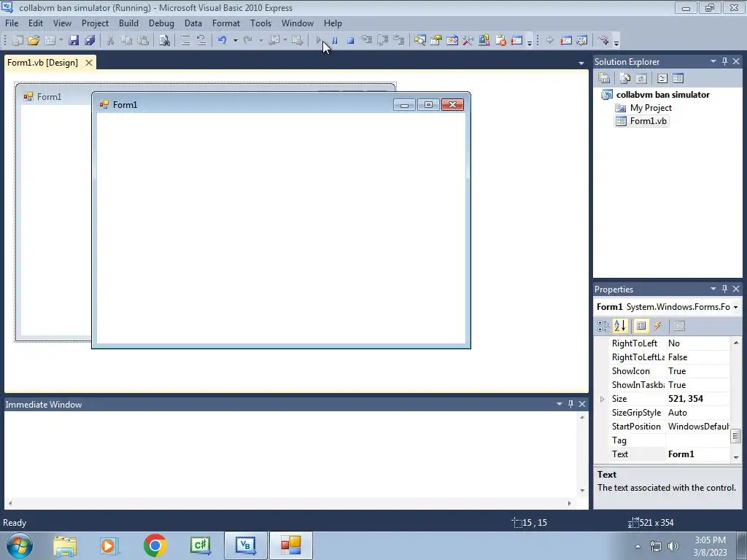Pin the Solution Explorer panel
747x560 pixels.
[724, 61]
